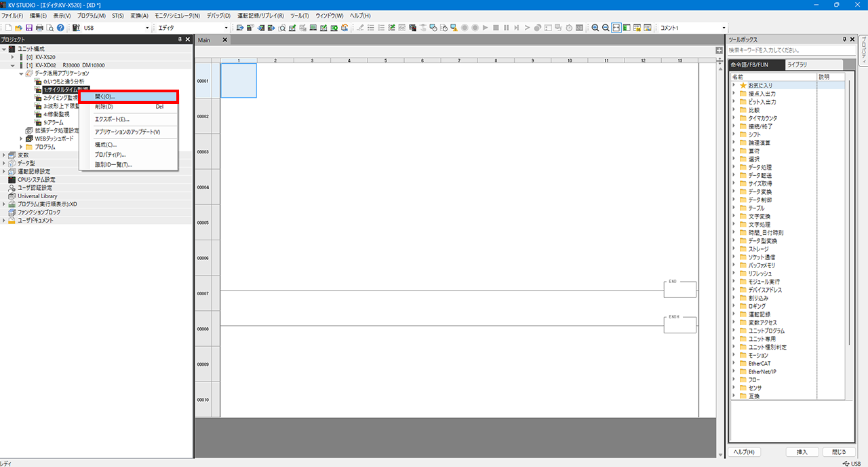Open the Help question mark icon
The image size is (868, 467).
click(60, 28)
